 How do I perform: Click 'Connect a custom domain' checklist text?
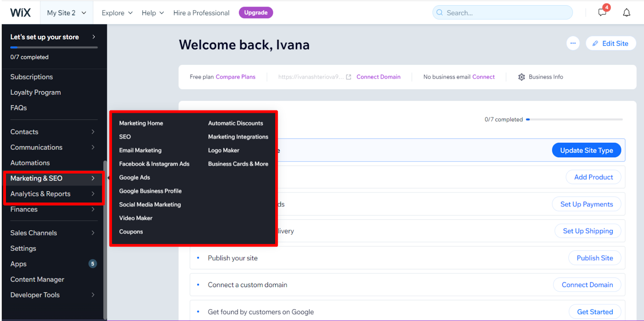(248, 285)
